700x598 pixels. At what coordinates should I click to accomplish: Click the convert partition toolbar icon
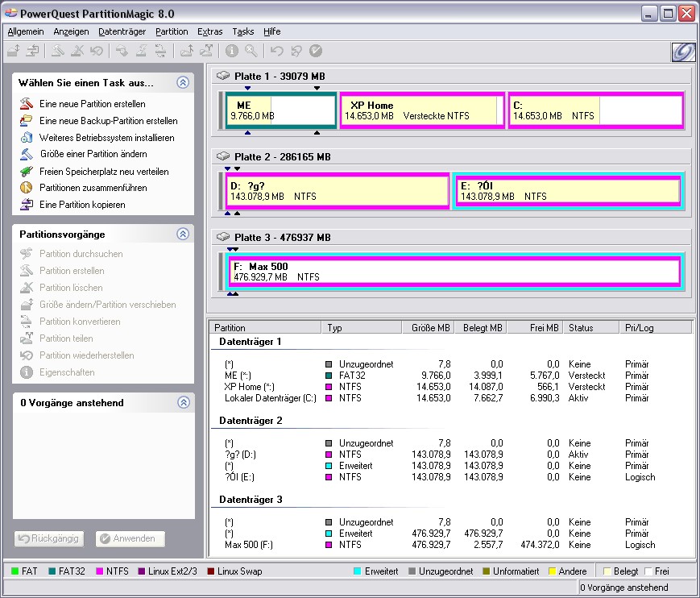point(160,51)
